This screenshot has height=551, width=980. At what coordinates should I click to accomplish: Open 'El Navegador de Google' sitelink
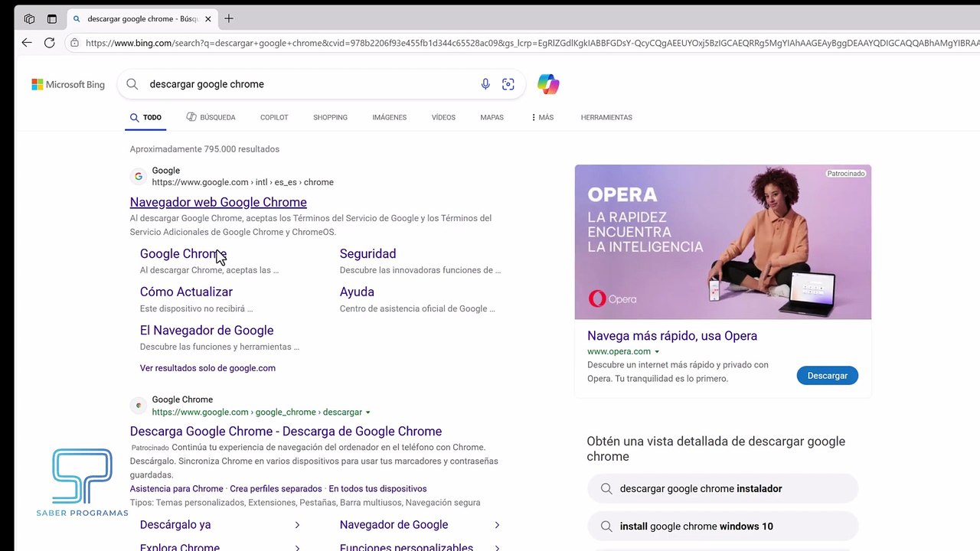coord(207,330)
